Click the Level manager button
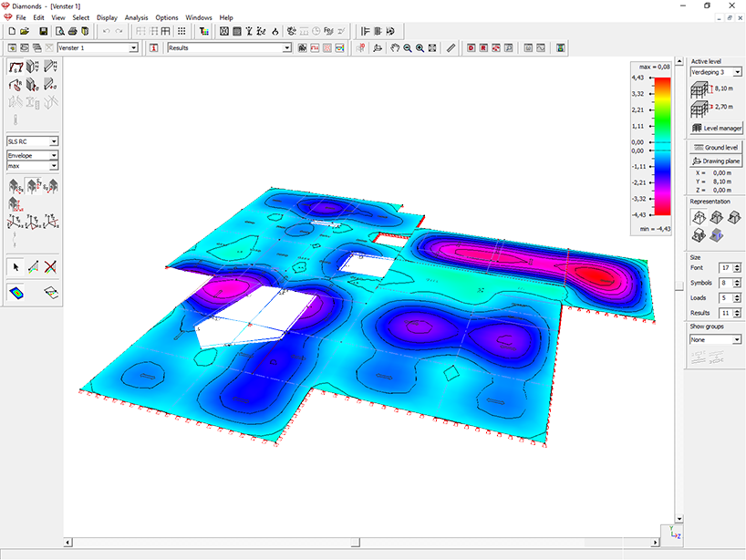746x560 pixels. point(716,129)
